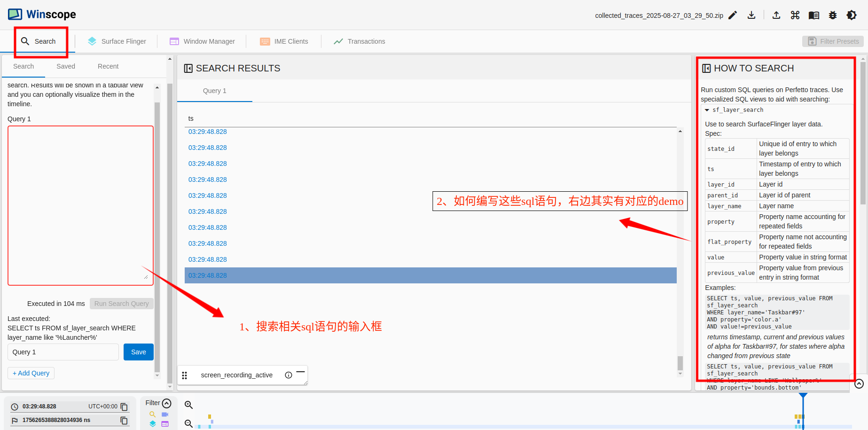
Task: Click the flag icon beside ns value
Action: click(15, 421)
